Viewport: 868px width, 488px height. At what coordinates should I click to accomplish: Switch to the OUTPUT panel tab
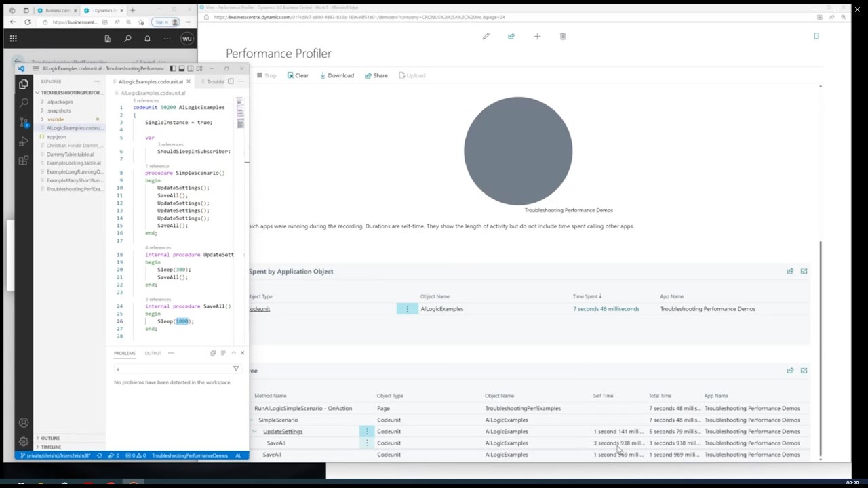153,353
